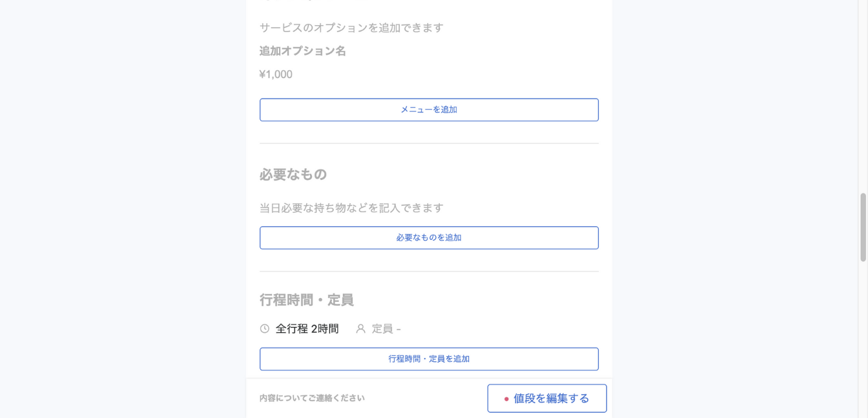Click the 内容についてご連絡ください footer text
The width and height of the screenshot is (868, 418).
[x=312, y=398]
